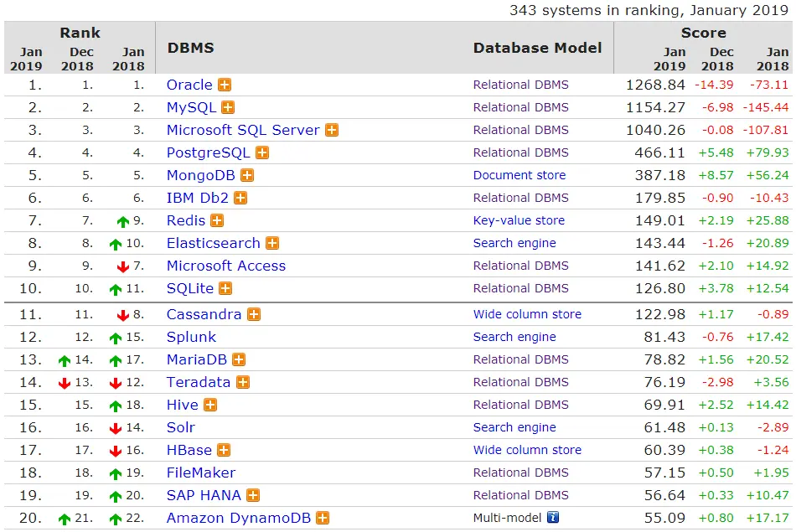Open the Microsoft Access link
This screenshot has width=796, height=532.
pos(226,266)
